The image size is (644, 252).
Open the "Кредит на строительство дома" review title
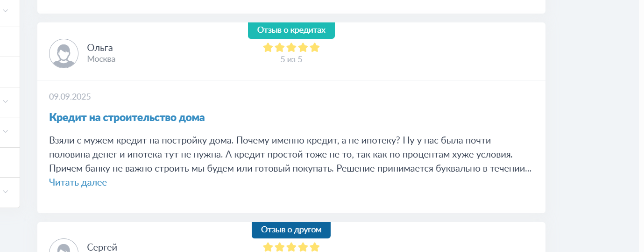point(127,117)
